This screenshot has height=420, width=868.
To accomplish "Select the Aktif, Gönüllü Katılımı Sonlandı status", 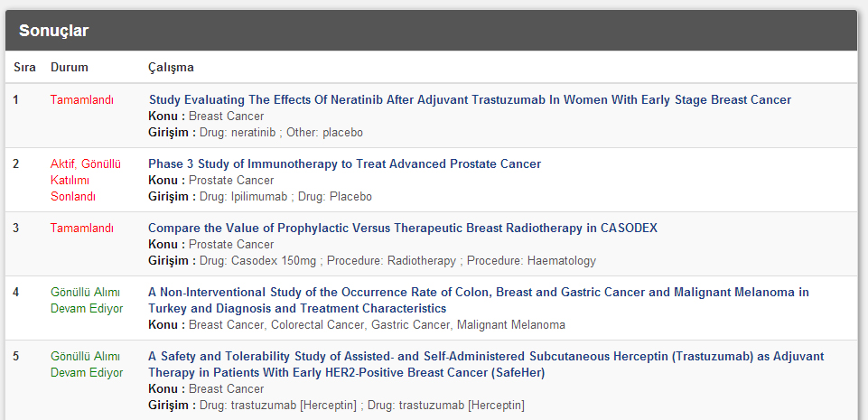I will coord(85,181).
